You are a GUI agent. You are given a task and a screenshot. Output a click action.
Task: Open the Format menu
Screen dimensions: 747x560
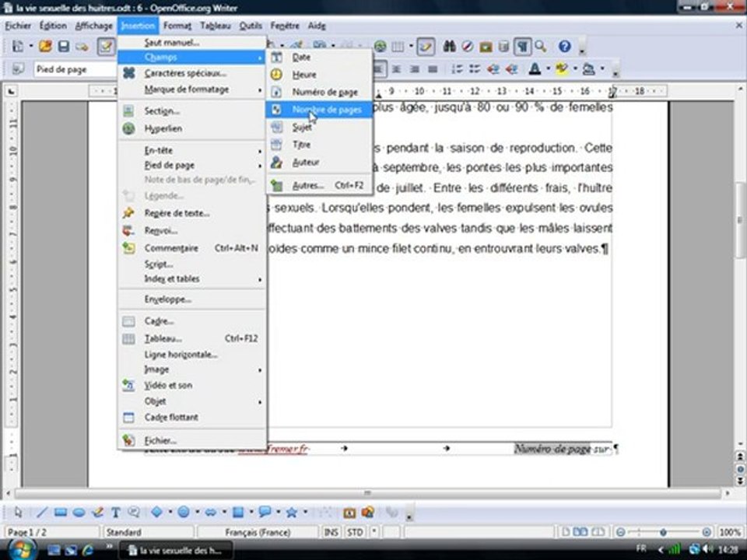click(x=177, y=26)
